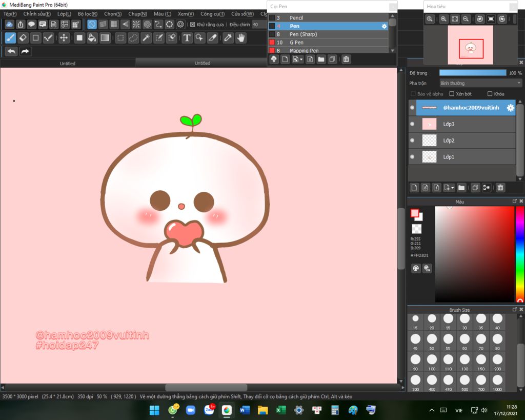
Task: Pick a hue on the rainbow hue bar
Action: tap(520, 254)
